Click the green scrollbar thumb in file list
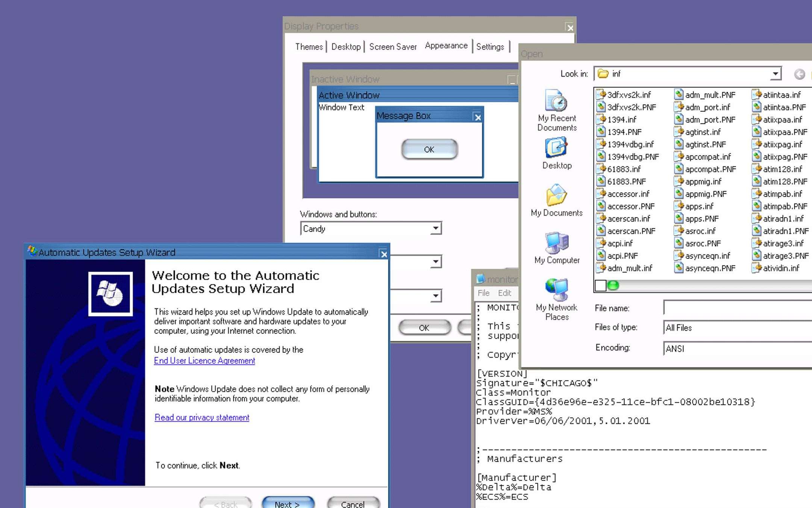This screenshot has width=812, height=508. coord(613,285)
